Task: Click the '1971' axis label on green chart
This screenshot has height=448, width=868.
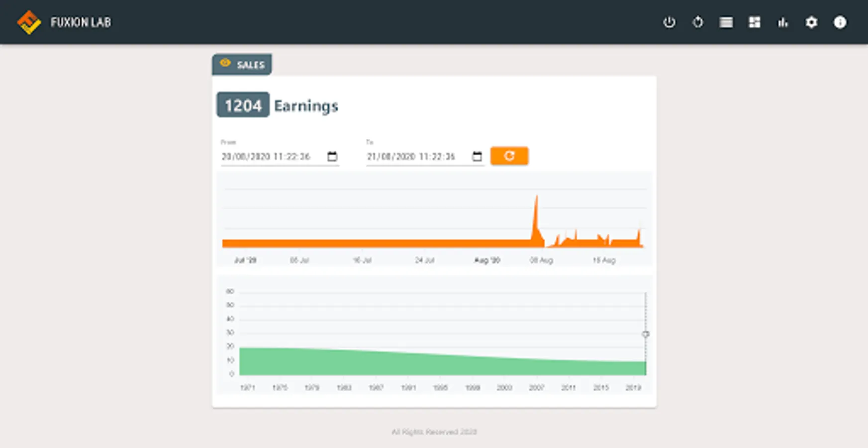Action: pos(248,387)
